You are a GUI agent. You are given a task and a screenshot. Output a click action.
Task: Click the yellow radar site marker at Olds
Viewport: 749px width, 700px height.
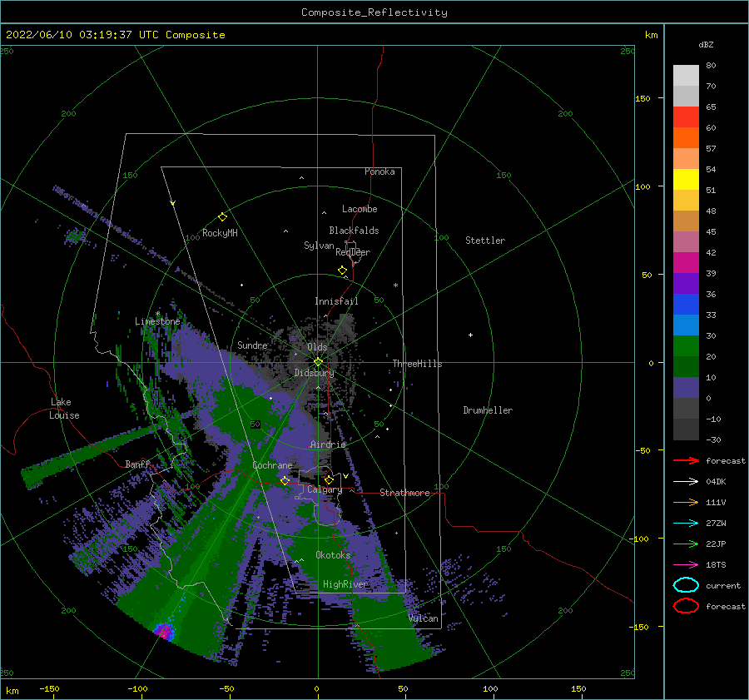pos(318,362)
